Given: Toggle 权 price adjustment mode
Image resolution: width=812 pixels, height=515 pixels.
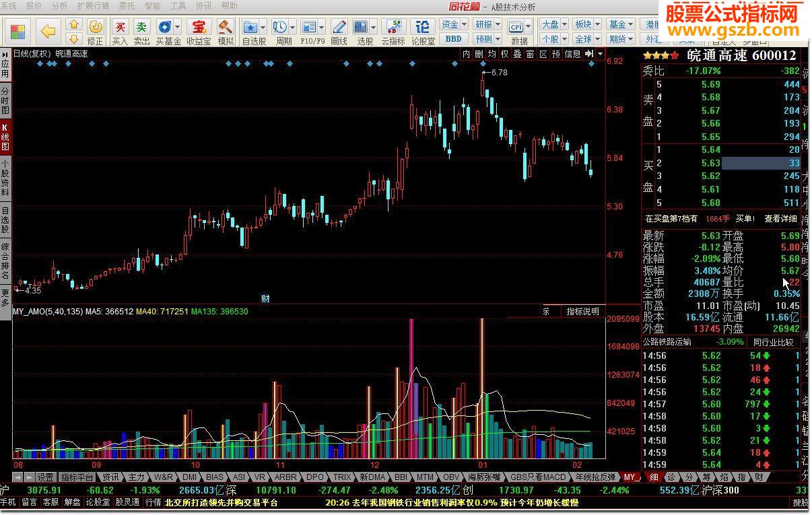Looking at the screenshot, I should pos(505,54).
